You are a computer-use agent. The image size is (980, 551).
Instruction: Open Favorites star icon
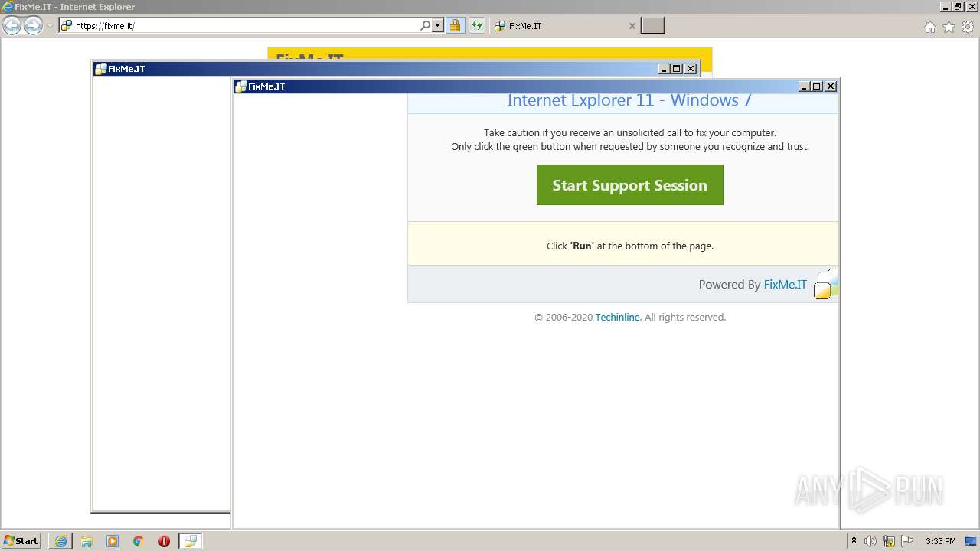[949, 27]
